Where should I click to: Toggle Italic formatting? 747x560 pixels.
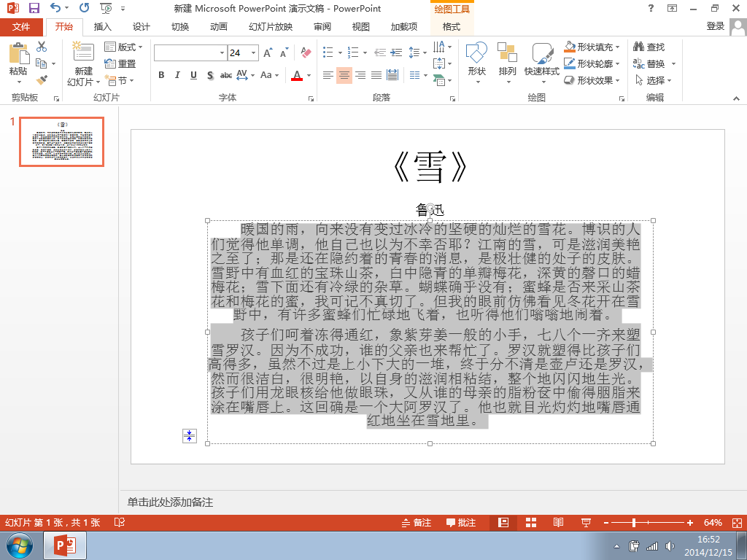click(177, 75)
